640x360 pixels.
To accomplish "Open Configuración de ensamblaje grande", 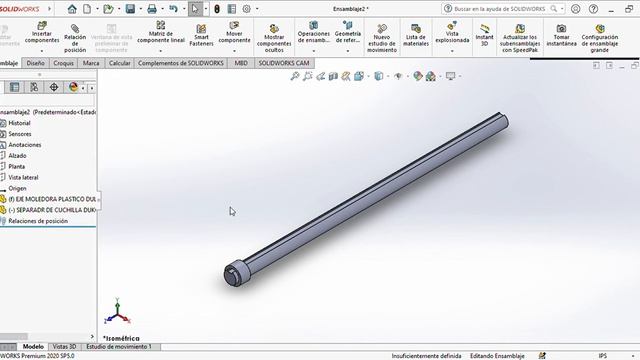I will 600,38.
